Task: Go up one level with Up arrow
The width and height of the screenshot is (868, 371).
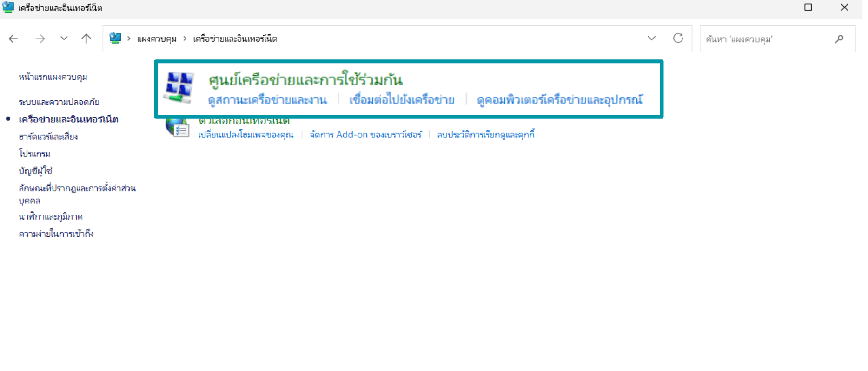Action: (x=86, y=39)
